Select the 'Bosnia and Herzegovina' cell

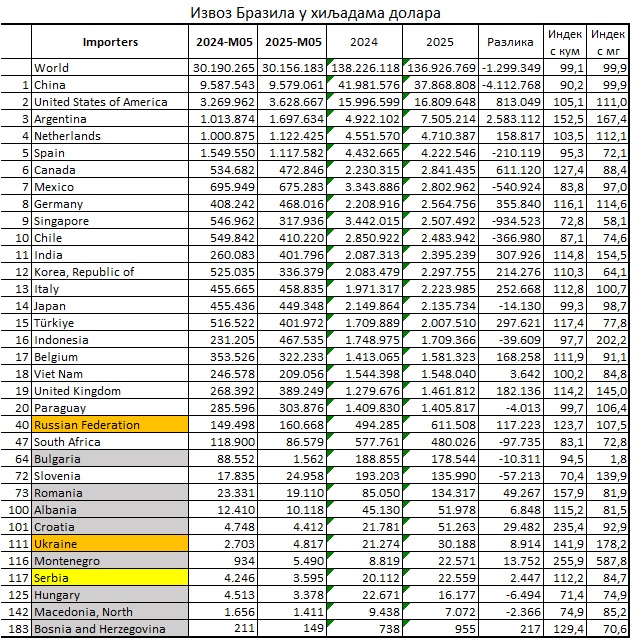[x=110, y=629]
